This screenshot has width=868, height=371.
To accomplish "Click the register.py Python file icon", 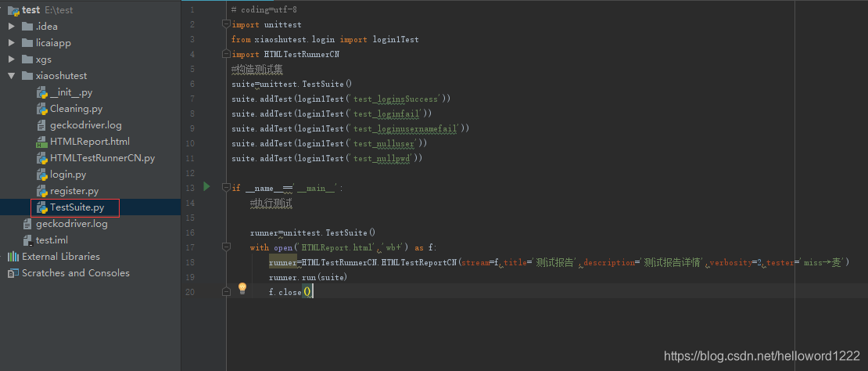I will click(41, 191).
